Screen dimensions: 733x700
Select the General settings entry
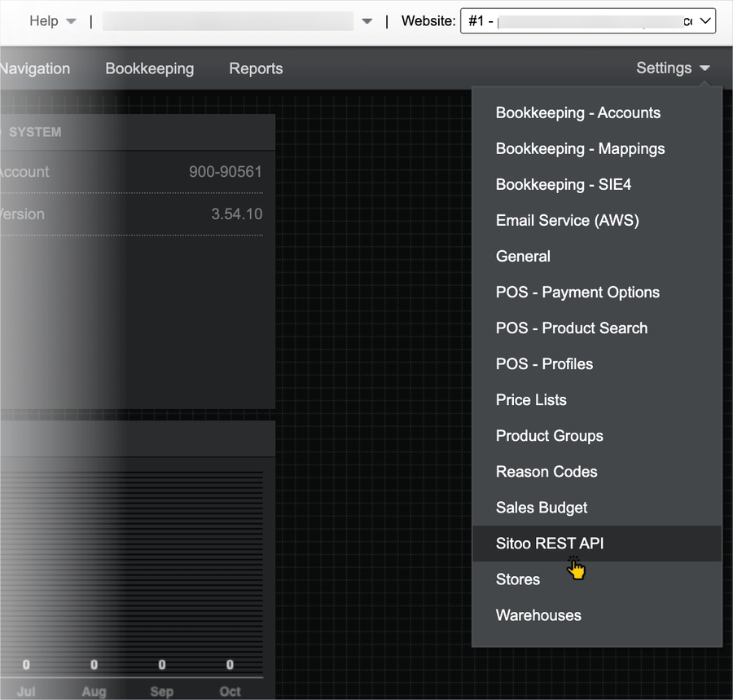[x=523, y=257]
